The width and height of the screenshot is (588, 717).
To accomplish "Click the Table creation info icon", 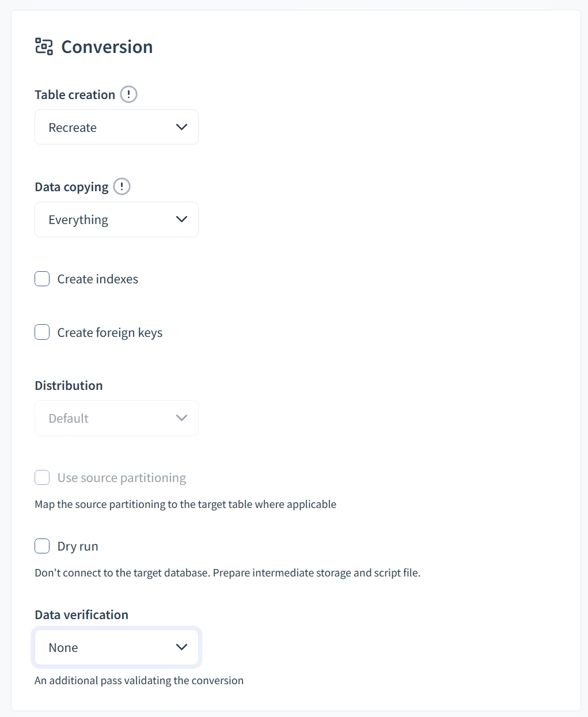I will (128, 94).
